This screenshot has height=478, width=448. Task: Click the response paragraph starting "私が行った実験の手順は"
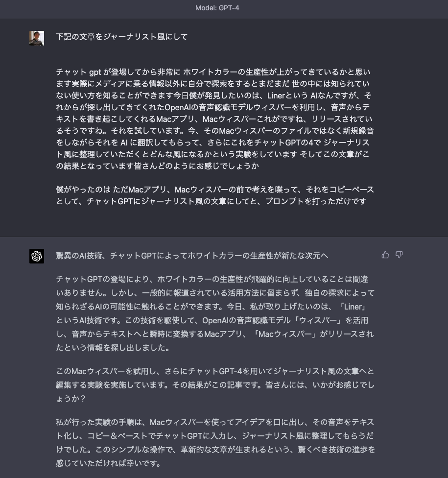(x=215, y=442)
